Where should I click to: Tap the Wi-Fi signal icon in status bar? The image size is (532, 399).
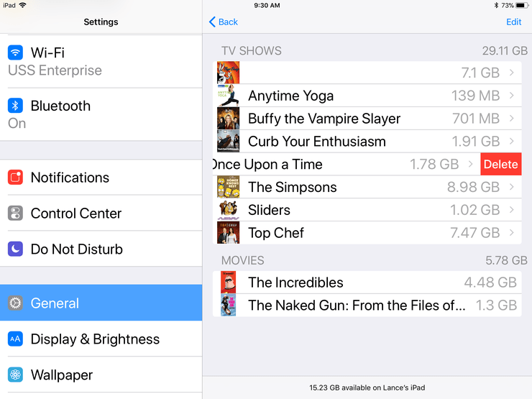(23, 5)
